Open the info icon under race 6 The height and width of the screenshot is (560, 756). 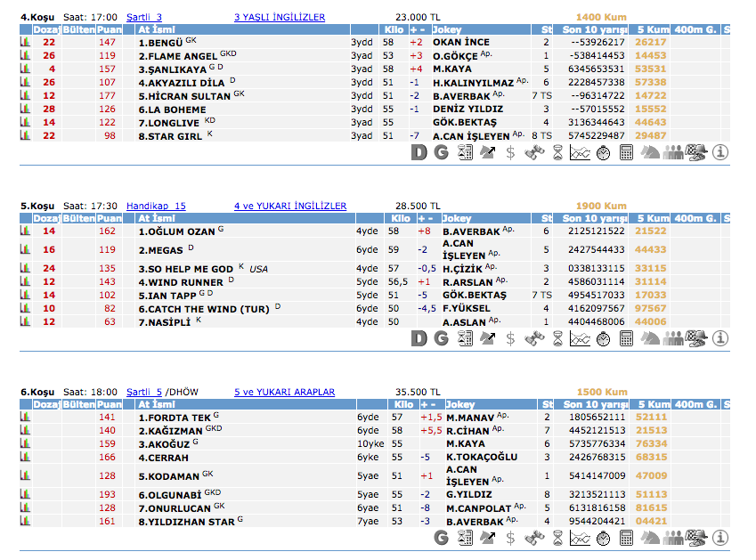pos(720,538)
